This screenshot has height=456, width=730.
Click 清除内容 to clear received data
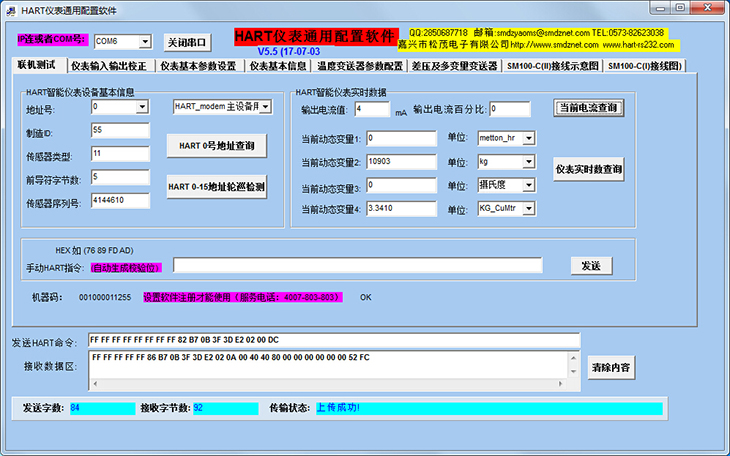[x=609, y=367]
